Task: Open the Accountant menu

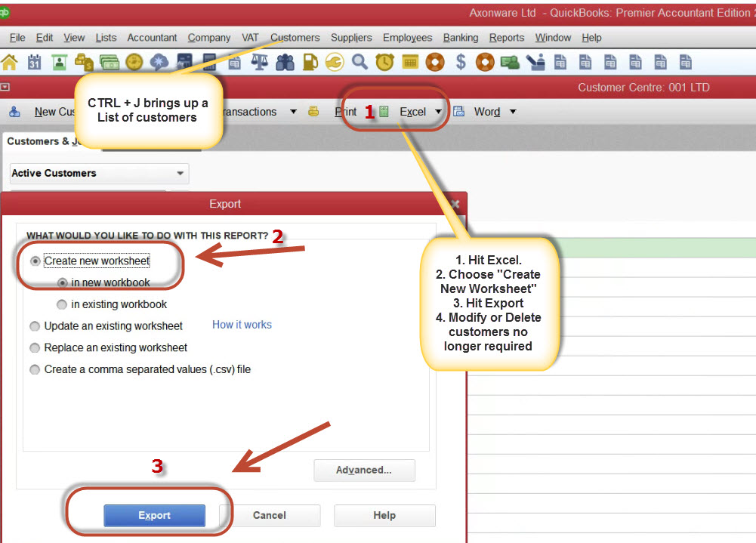Action: (x=152, y=38)
